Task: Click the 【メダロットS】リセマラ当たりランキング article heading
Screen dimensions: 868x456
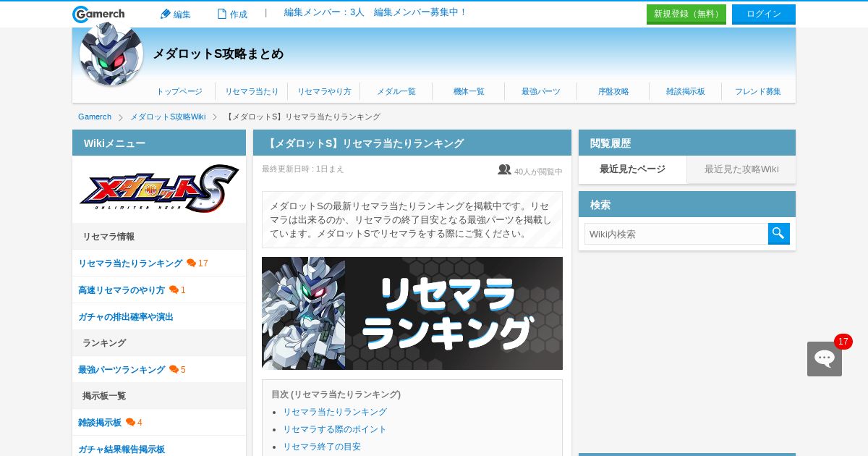Action: click(x=364, y=143)
